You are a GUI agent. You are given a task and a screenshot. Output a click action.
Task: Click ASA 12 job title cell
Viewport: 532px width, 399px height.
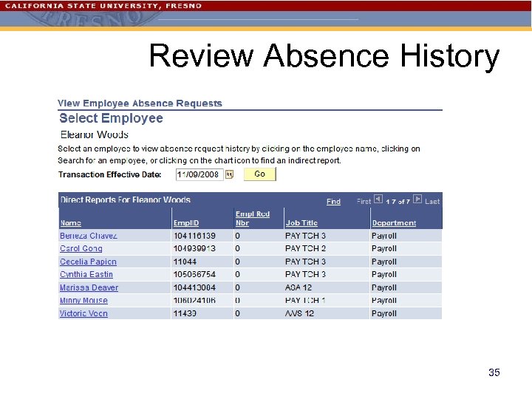point(299,287)
